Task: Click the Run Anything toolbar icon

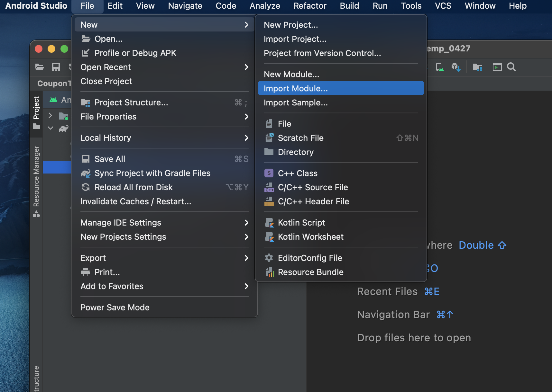Action: [x=497, y=67]
